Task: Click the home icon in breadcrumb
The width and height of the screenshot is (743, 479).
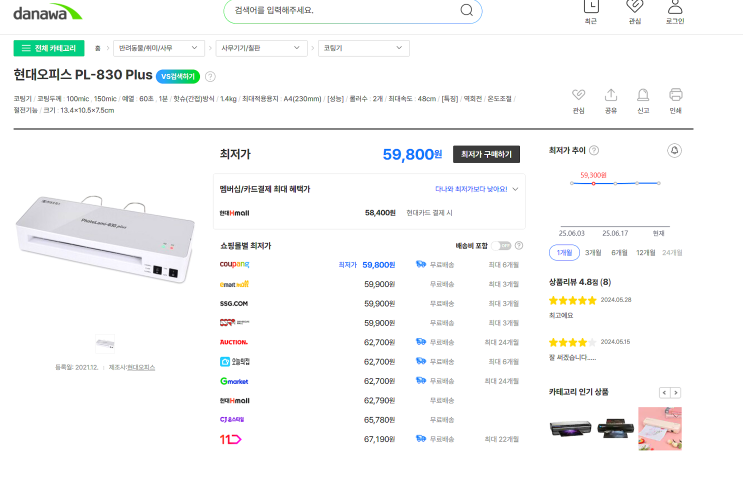Action: 98,48
